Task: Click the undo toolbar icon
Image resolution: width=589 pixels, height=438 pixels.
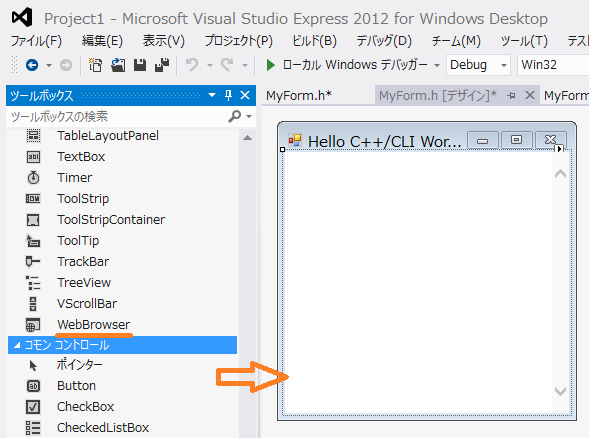Action: (x=192, y=65)
